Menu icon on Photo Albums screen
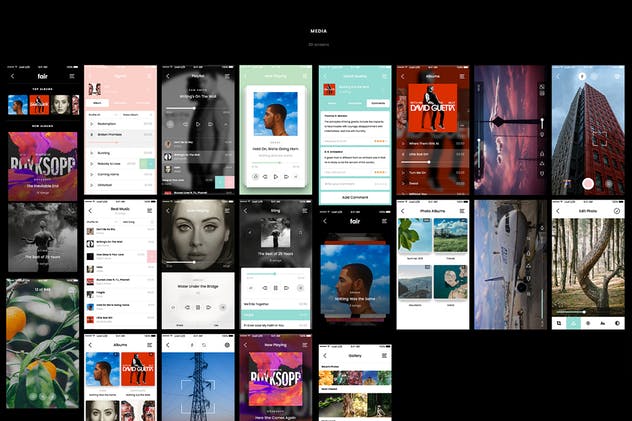 (462, 211)
